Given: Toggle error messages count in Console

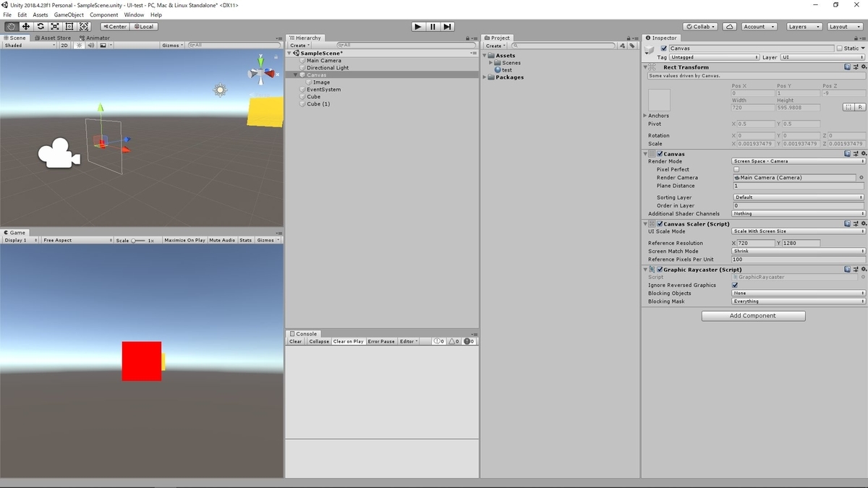Looking at the screenshot, I should pyautogui.click(x=469, y=341).
